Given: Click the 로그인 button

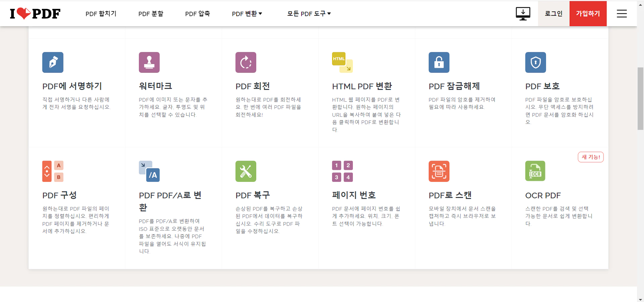Looking at the screenshot, I should [553, 13].
